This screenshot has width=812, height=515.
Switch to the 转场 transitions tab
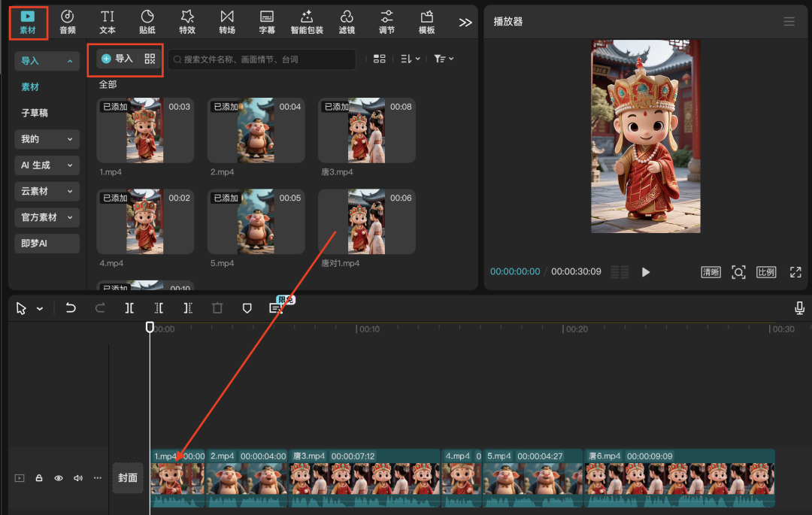point(227,22)
